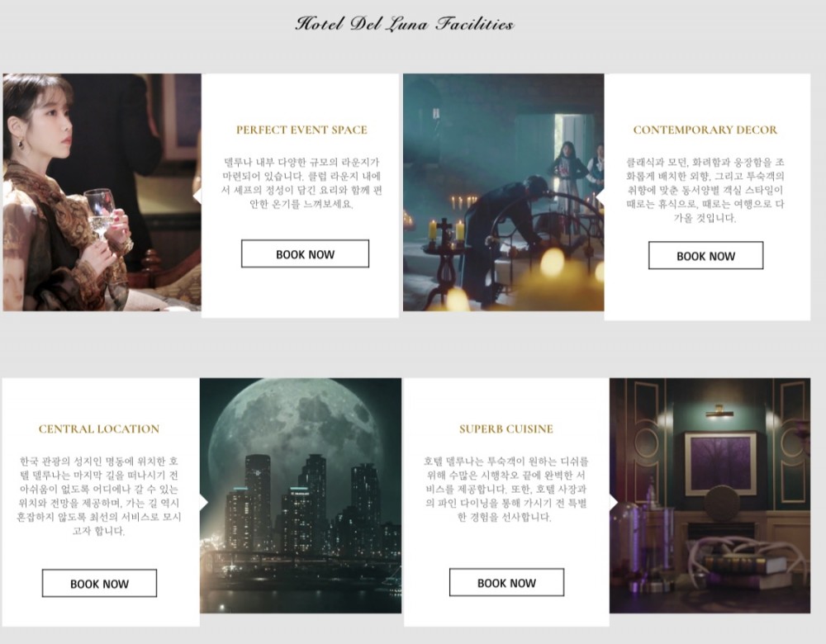Viewport: 826px width, 644px height.
Task: Click BOOK NOW under Contemporary Decor
Action: coord(705,255)
